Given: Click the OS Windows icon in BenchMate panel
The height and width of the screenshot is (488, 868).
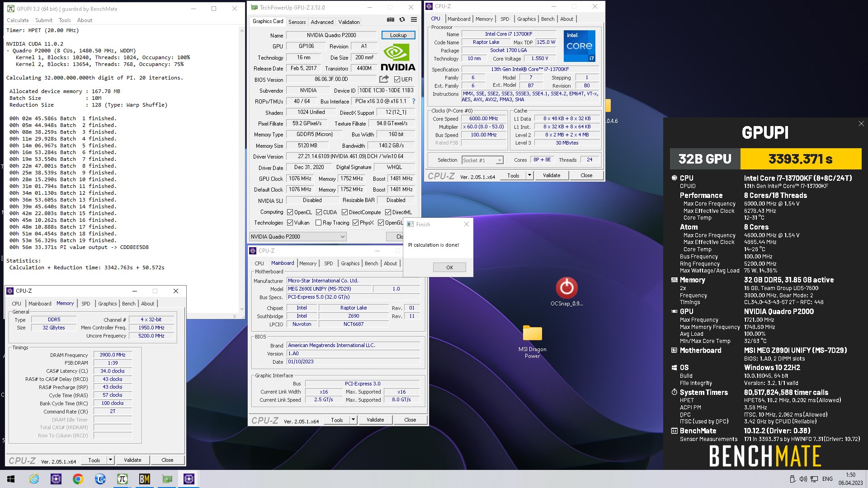Looking at the screenshot, I should pos(674,368).
